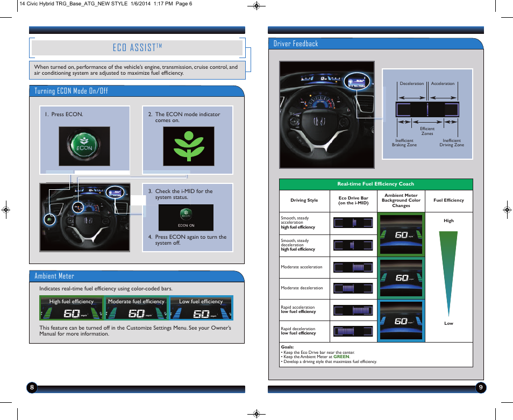The image size is (513, 420).
Task: Click Check the i-MID for system status text
Action: (180, 194)
